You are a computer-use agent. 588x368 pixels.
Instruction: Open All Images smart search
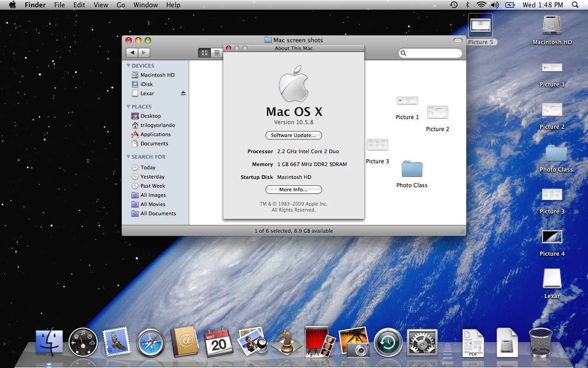pos(155,195)
